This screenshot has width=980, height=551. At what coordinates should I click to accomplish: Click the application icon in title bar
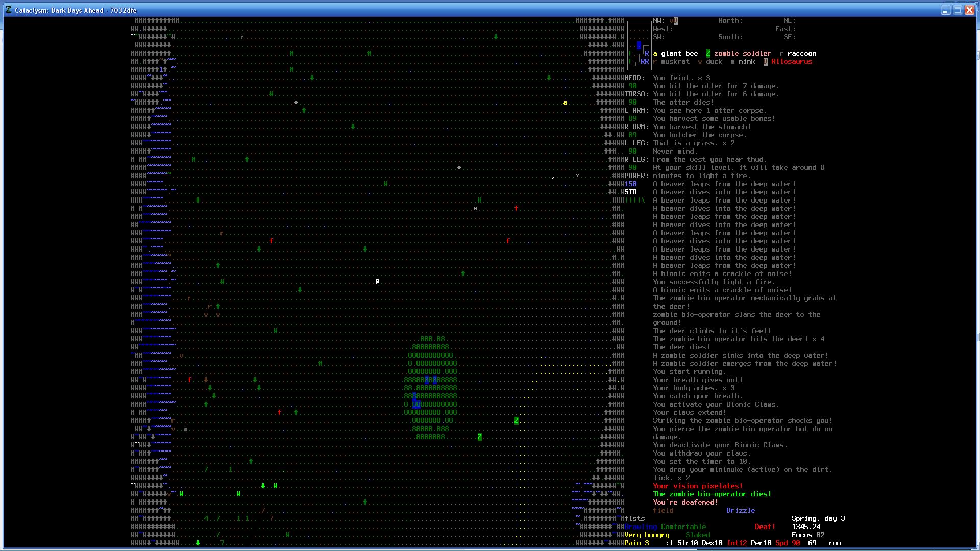point(9,10)
